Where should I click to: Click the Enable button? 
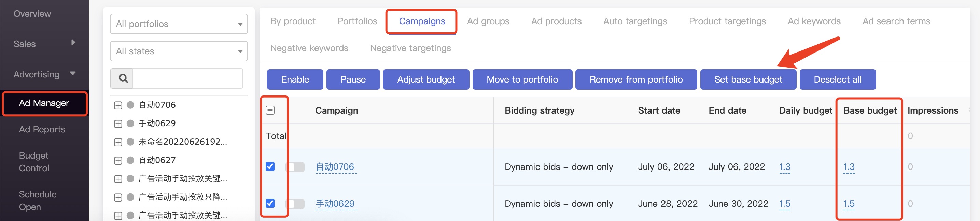point(295,79)
